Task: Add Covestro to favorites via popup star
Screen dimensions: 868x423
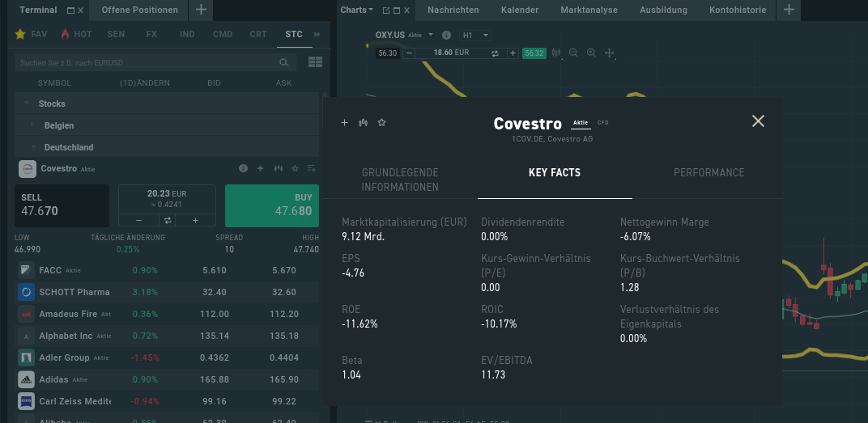Action: (x=381, y=122)
